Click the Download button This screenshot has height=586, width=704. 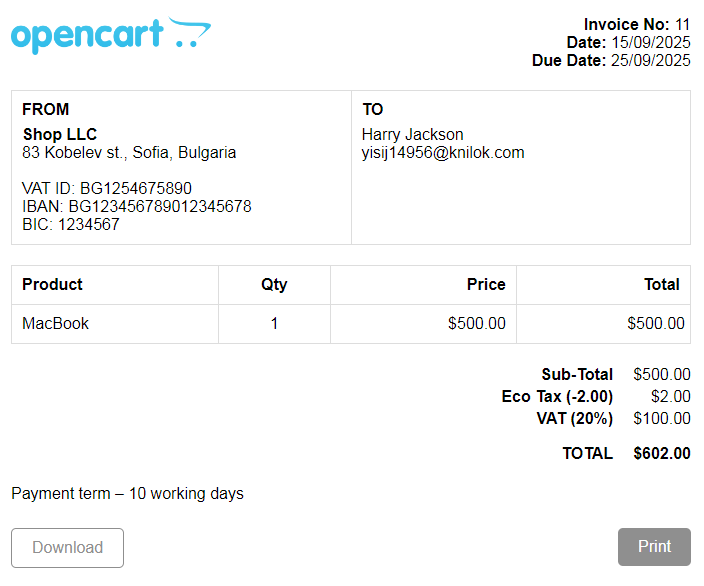pyautogui.click(x=67, y=548)
